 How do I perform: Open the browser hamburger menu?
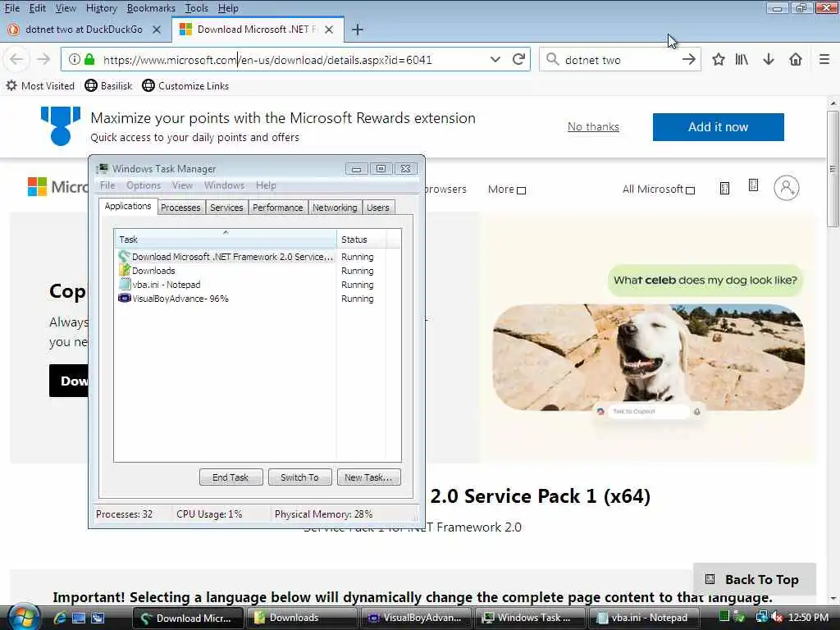[x=824, y=59]
